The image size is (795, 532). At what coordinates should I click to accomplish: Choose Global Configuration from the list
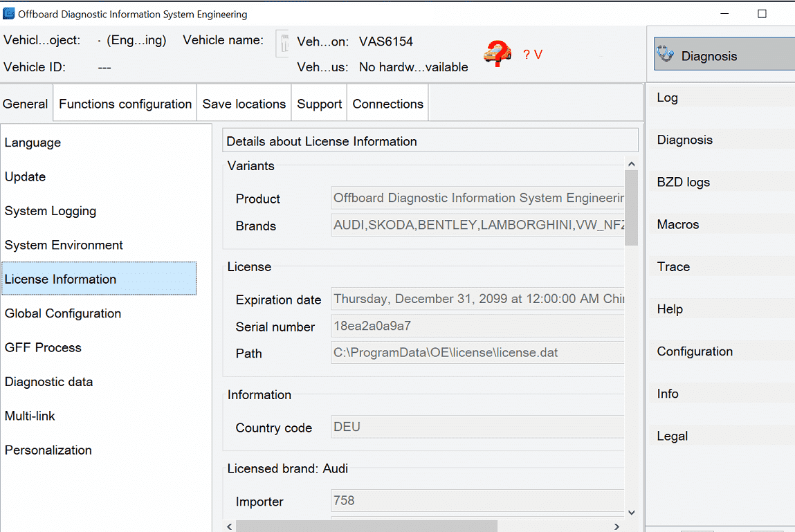[63, 313]
